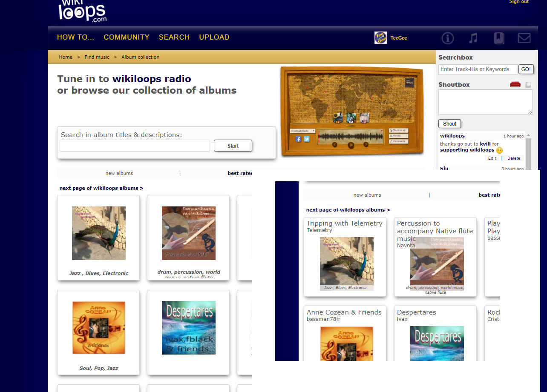This screenshot has height=392, width=547.
Task: Open the TeeGee avatar picture
Action: [380, 37]
